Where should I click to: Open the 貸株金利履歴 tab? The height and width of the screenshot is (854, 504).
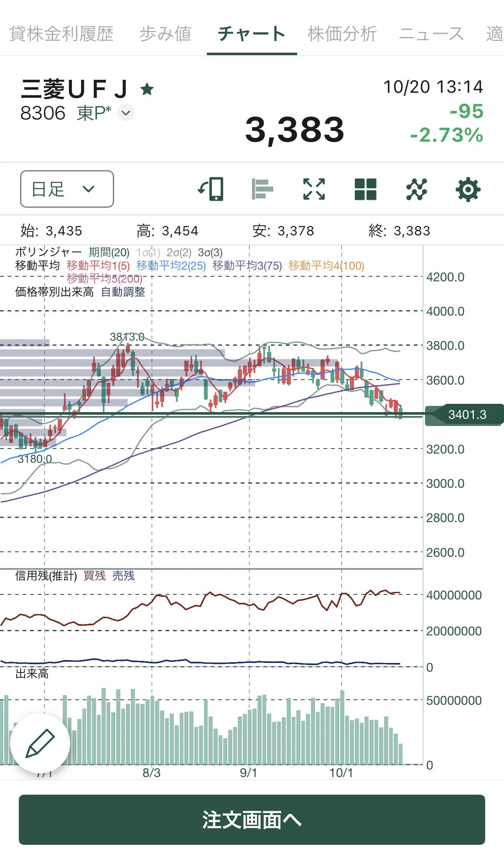(x=61, y=34)
